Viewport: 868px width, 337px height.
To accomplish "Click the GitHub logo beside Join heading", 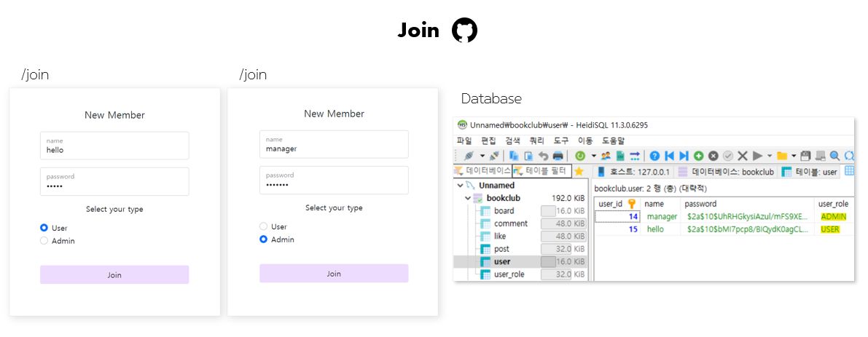I will tap(464, 31).
